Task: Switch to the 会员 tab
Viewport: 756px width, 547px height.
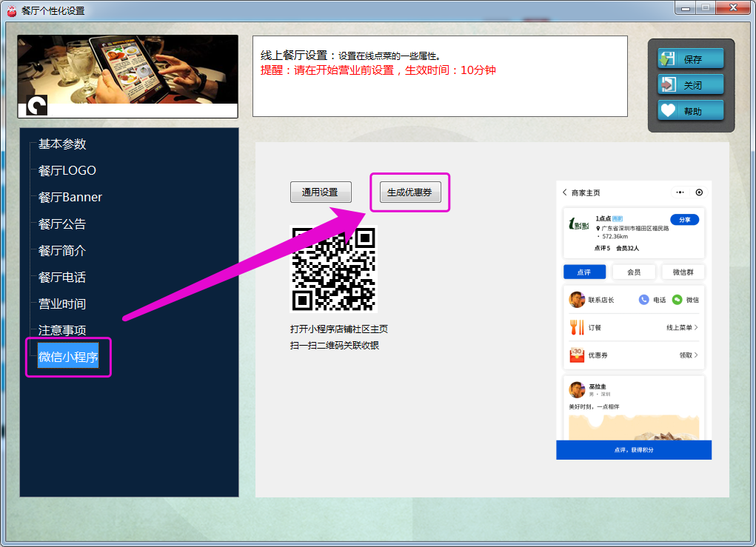Action: point(634,272)
